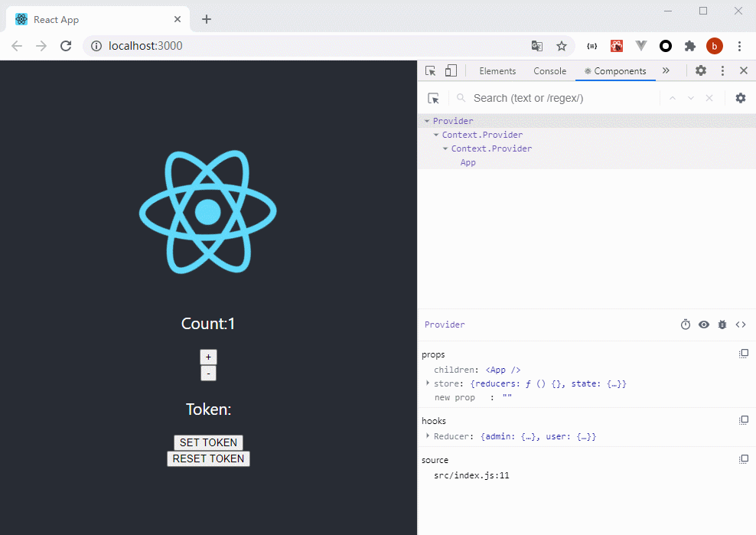Reload the localhost page
This screenshot has height=535, width=756.
(66, 46)
